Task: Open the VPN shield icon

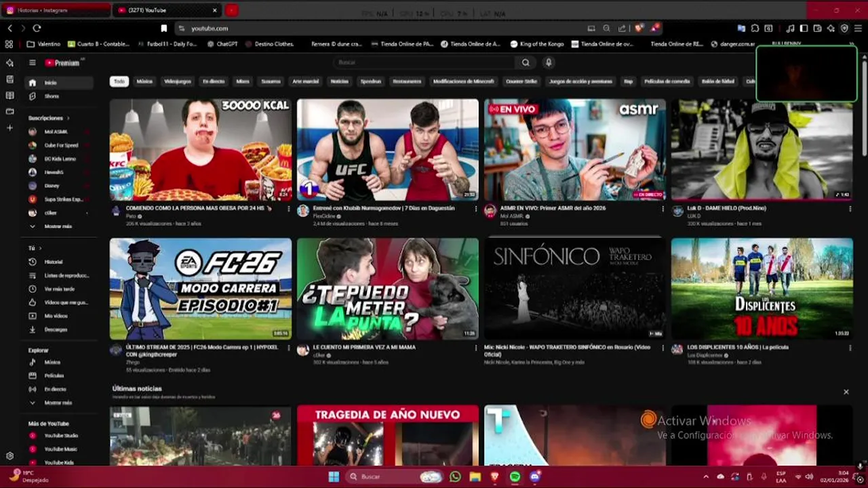Action: pos(844,28)
